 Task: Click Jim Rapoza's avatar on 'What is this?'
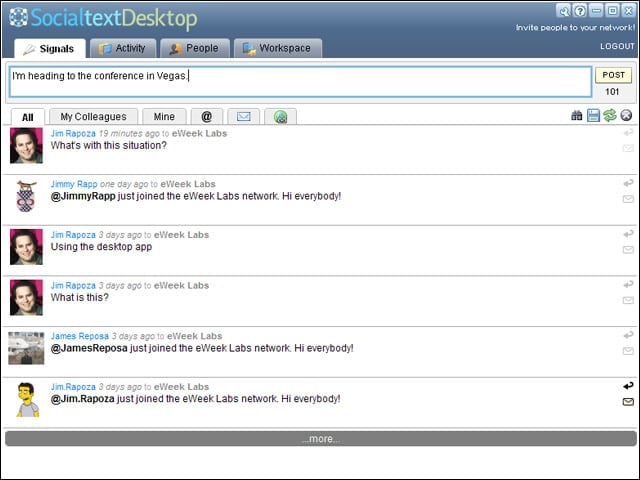pyautogui.click(x=26, y=298)
